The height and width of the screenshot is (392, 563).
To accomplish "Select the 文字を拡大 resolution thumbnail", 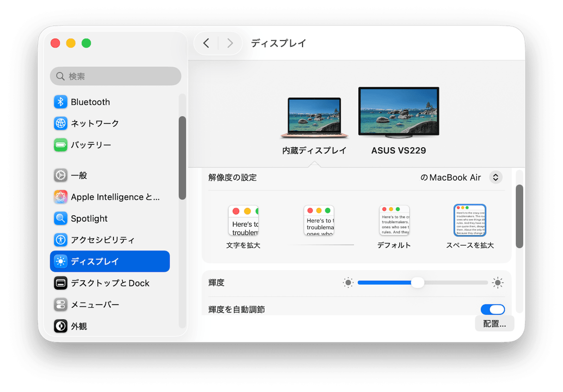I will 243,220.
